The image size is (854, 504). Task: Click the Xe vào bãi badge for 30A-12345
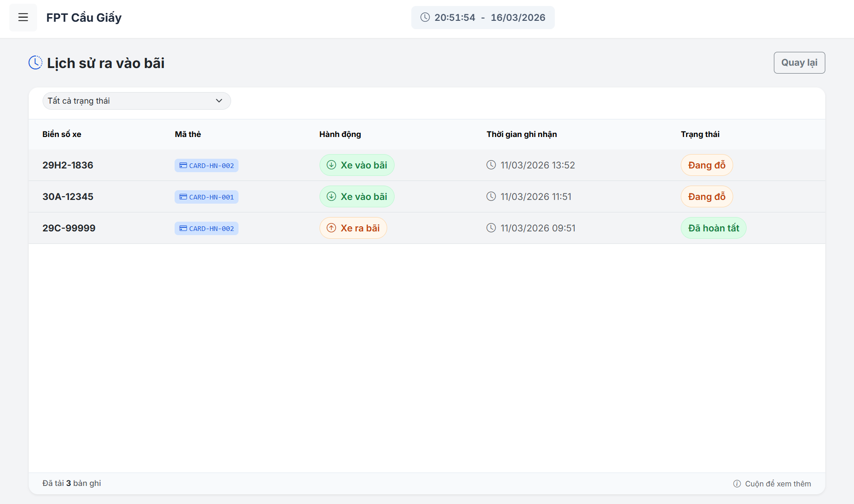(x=357, y=197)
